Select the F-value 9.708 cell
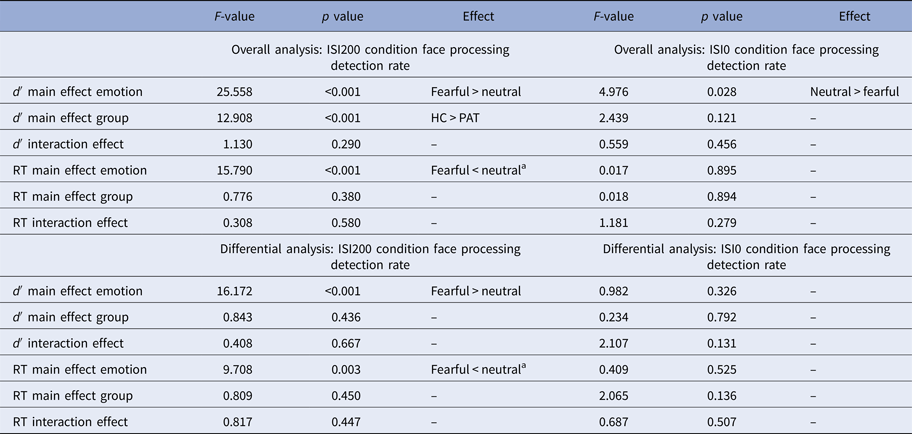Image resolution: width=912 pixels, height=434 pixels. pos(238,370)
